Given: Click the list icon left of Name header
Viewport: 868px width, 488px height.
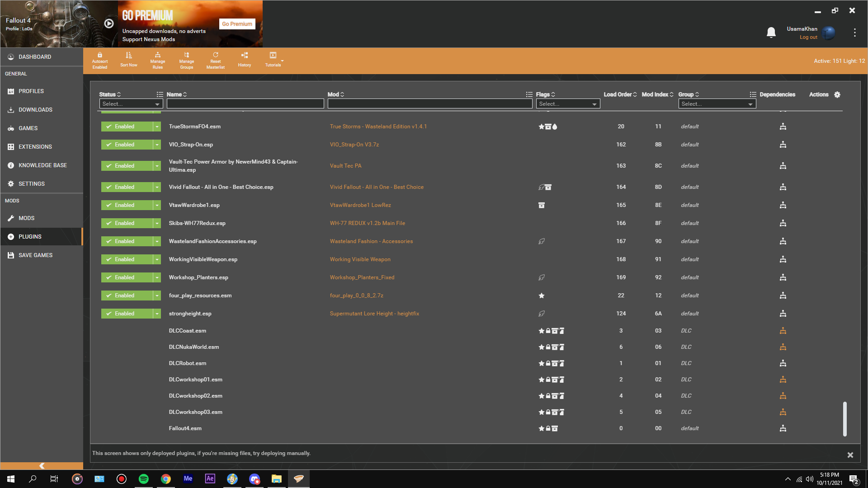Looking at the screenshot, I should point(160,94).
